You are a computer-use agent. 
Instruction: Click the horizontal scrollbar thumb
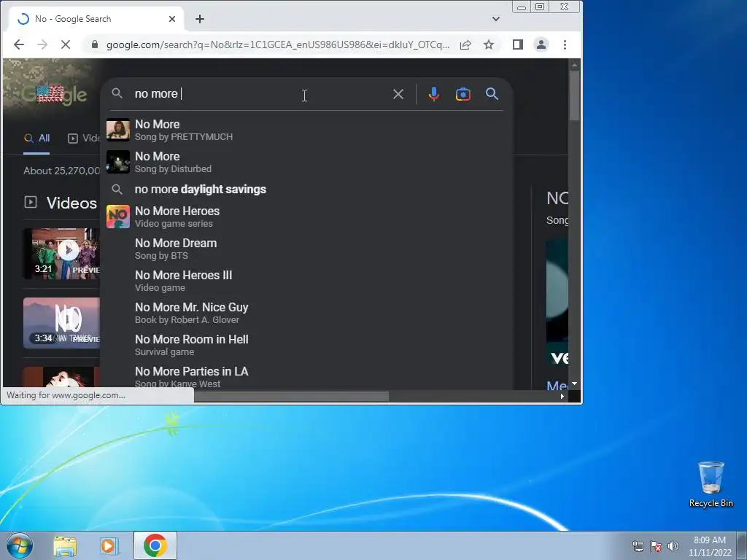pos(291,396)
